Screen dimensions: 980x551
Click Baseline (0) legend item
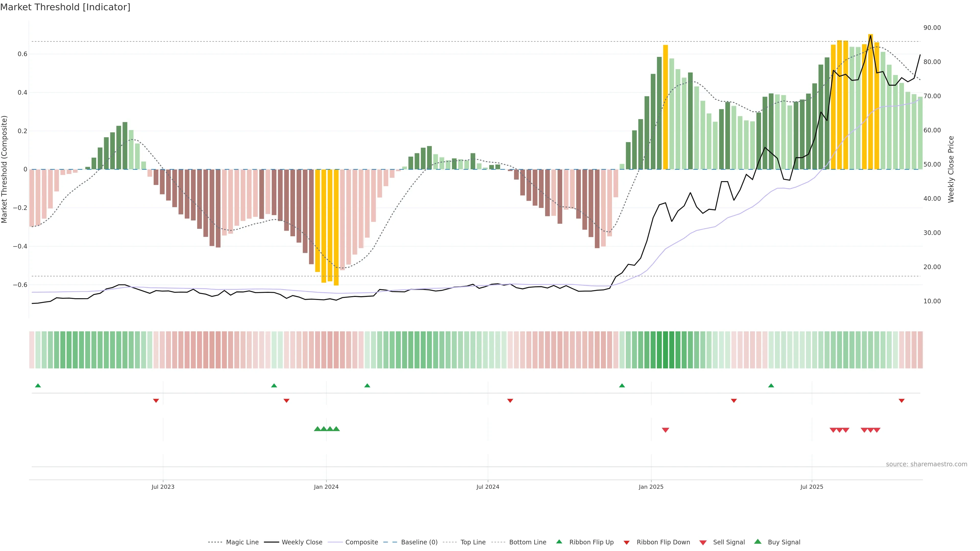(x=419, y=542)
